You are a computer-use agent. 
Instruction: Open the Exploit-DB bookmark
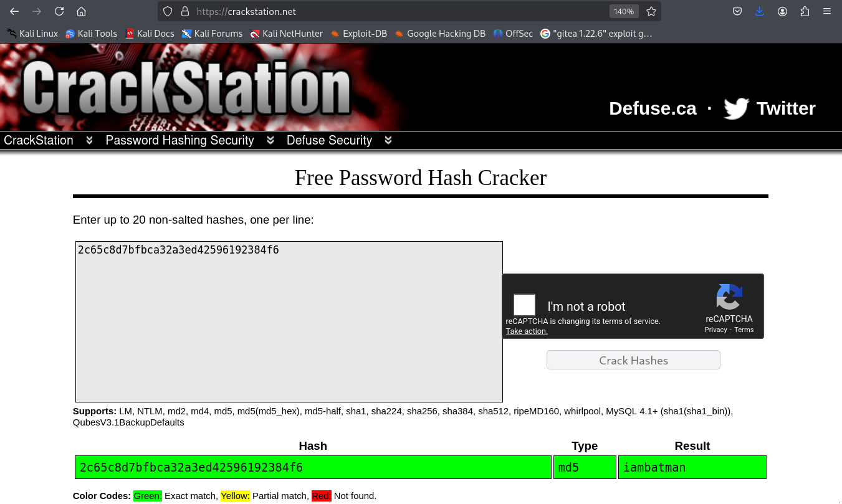tap(358, 34)
